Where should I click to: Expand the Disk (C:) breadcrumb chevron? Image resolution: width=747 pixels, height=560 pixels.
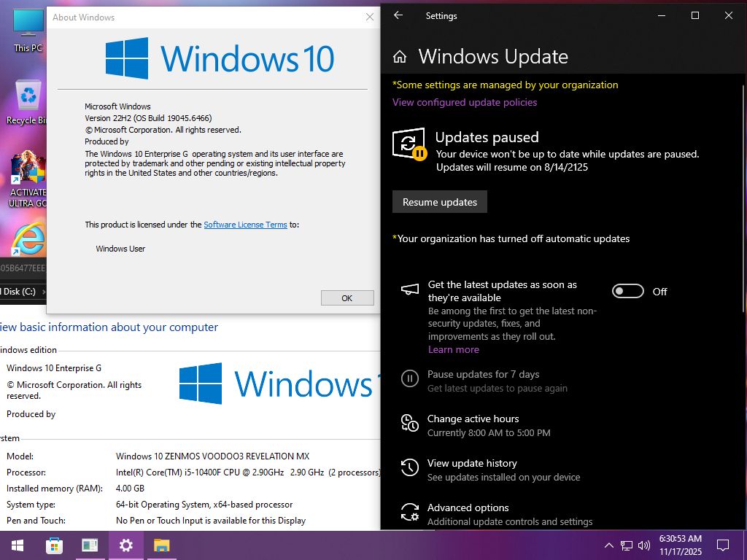(x=44, y=292)
